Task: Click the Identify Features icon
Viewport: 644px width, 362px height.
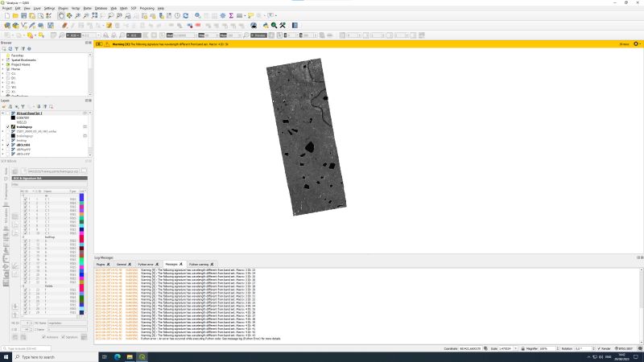Action: point(198,15)
